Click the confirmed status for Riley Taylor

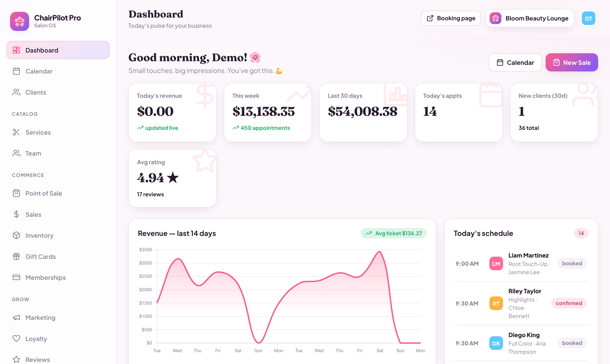tap(569, 303)
